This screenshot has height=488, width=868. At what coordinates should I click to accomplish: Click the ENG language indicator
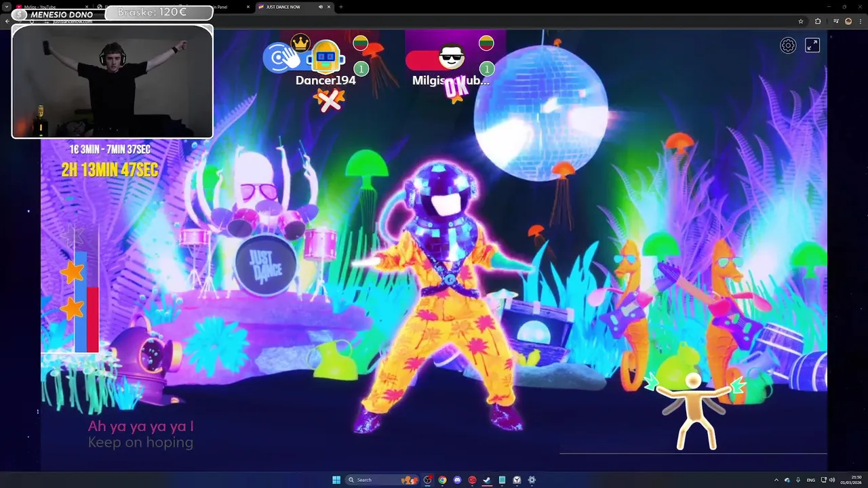(810, 480)
